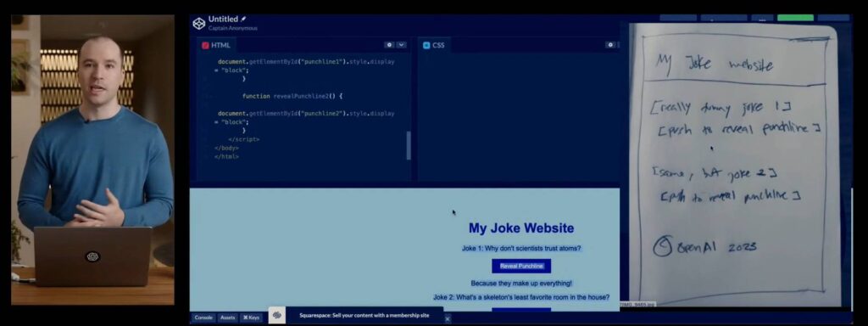Image resolution: width=868 pixels, height=326 pixels.
Task: Switch to the CSS editor tab
Action: [x=433, y=45]
